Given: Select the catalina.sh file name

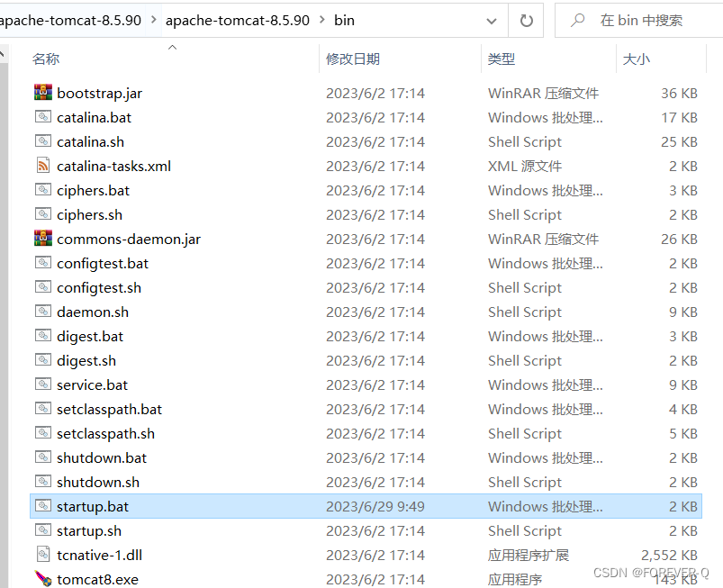Looking at the screenshot, I should (90, 141).
